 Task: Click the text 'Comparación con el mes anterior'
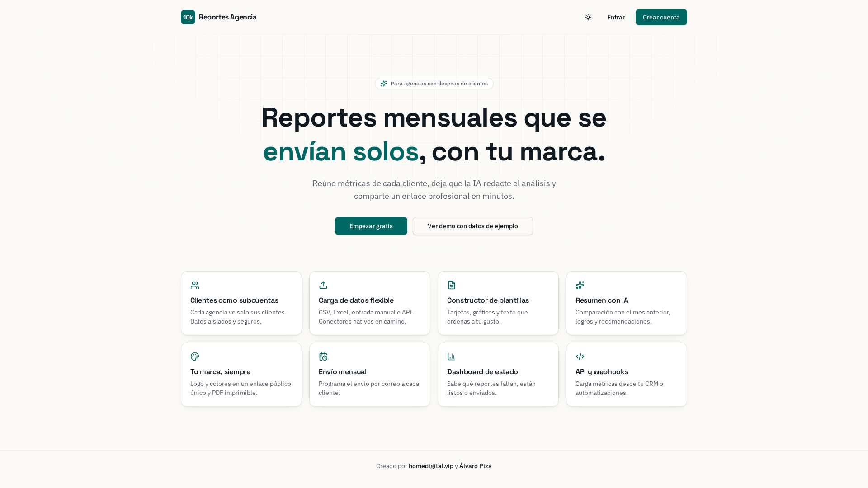623,312
